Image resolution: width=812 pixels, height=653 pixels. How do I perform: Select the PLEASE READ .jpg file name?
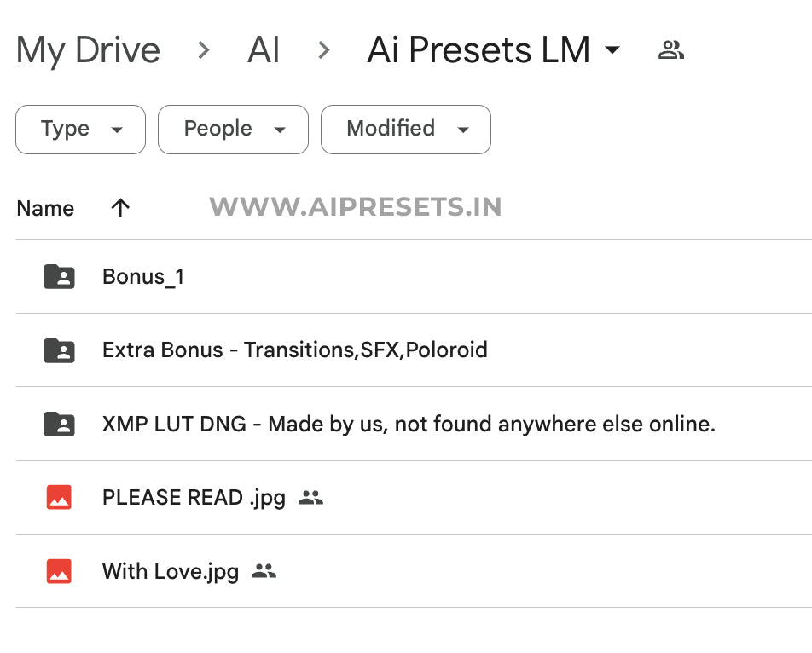[194, 498]
